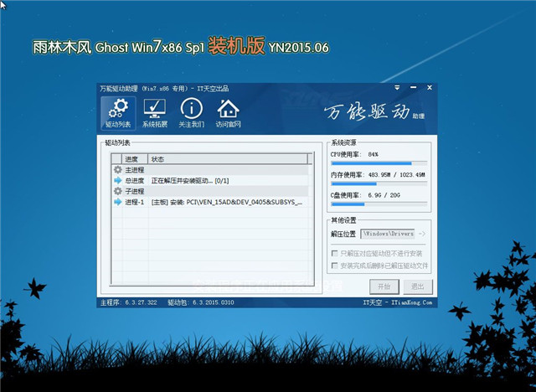
Task: Click the 进度 column header
Action: tap(135, 159)
